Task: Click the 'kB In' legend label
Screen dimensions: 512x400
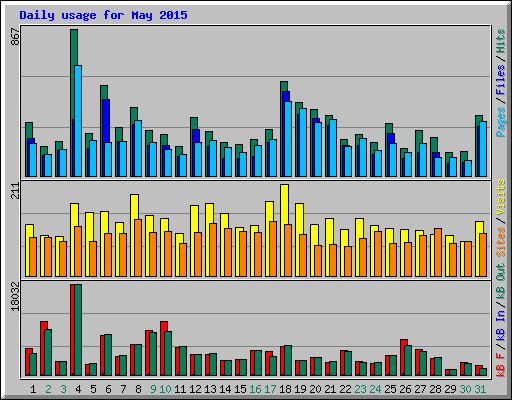Action: coord(501,325)
